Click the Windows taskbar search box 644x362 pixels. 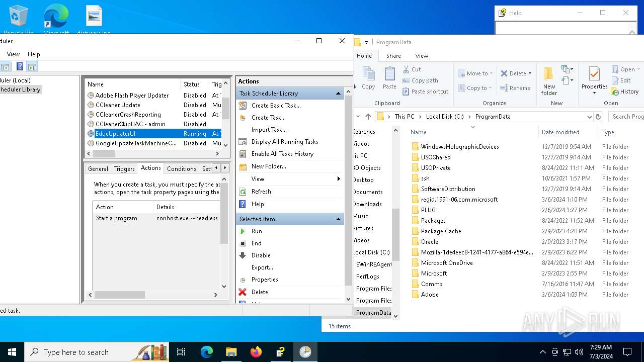tap(98, 352)
